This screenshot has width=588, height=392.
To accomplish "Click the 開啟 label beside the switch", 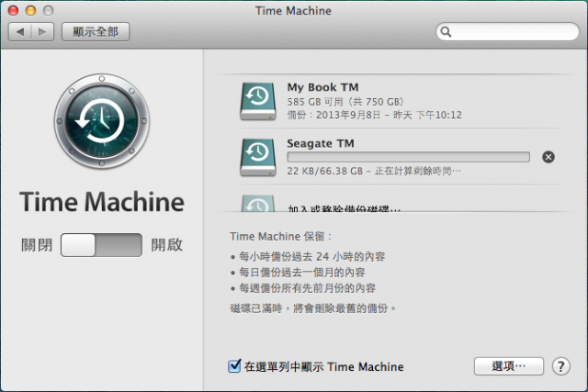I will click(x=167, y=245).
